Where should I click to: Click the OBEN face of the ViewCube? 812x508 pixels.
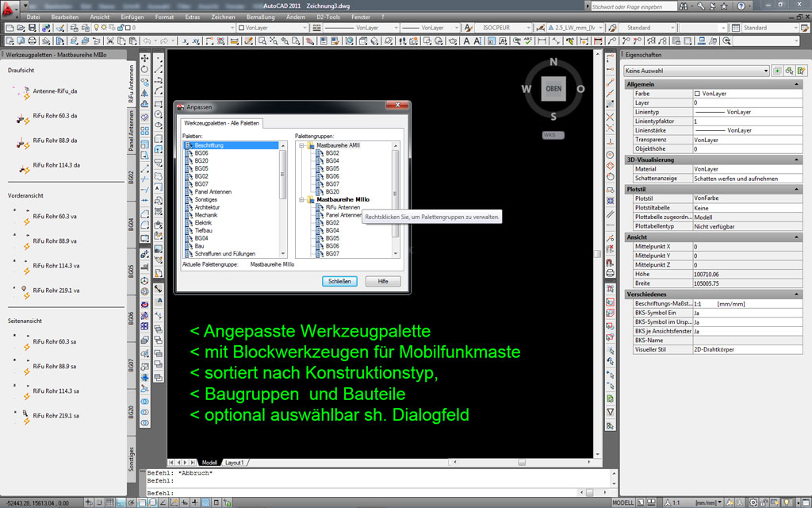(553, 88)
